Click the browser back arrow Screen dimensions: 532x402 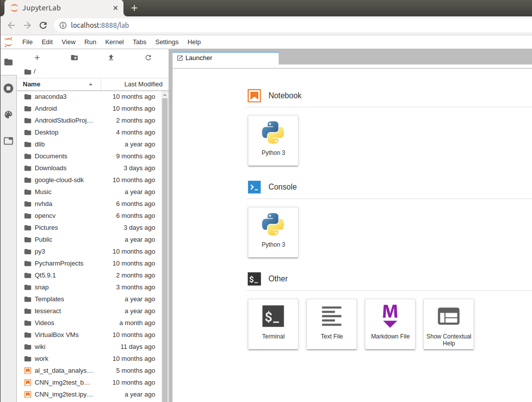[x=11, y=25]
